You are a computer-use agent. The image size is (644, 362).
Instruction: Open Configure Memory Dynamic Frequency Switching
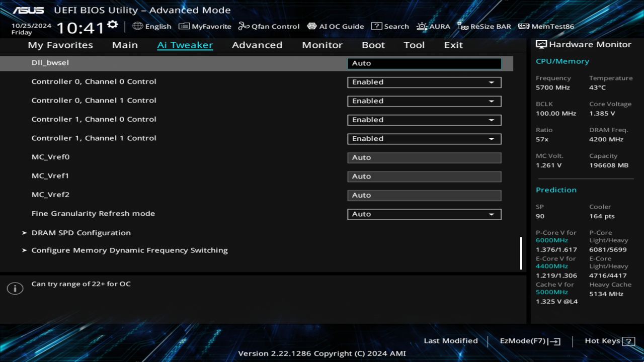point(129,250)
